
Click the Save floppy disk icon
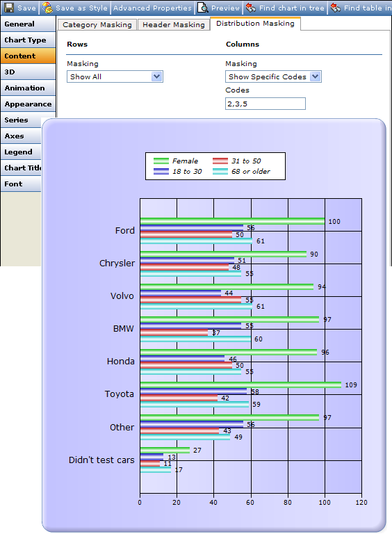(x=9, y=8)
